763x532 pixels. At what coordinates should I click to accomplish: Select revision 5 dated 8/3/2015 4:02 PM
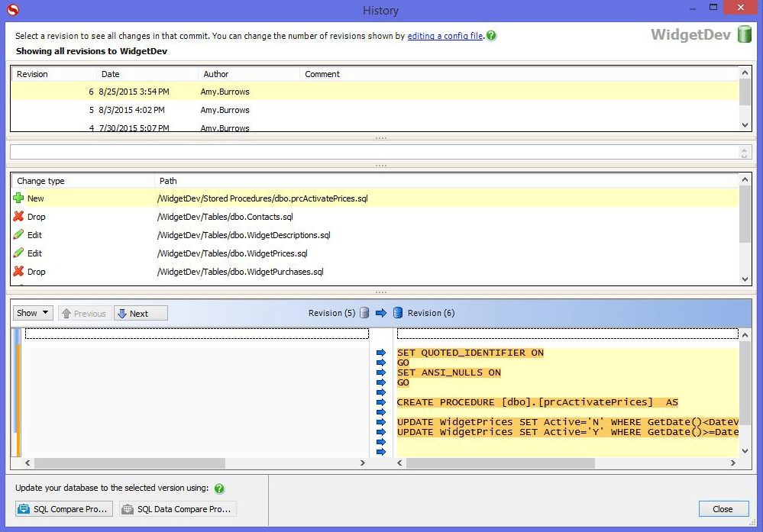[x=375, y=110]
